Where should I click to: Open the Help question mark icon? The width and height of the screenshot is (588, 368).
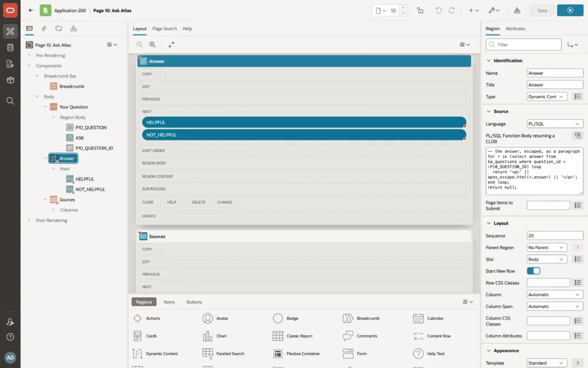[x=10, y=337]
